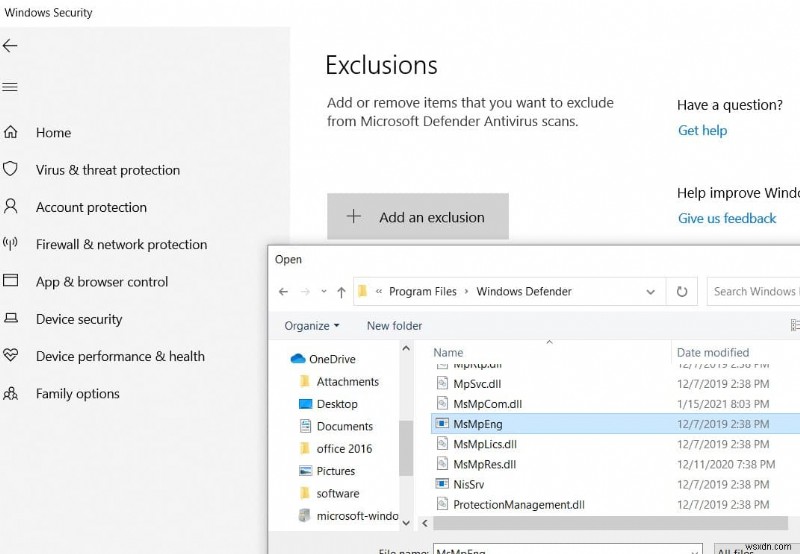The width and height of the screenshot is (800, 554).
Task: Open recent locations dropdown arrow
Action: point(323,292)
